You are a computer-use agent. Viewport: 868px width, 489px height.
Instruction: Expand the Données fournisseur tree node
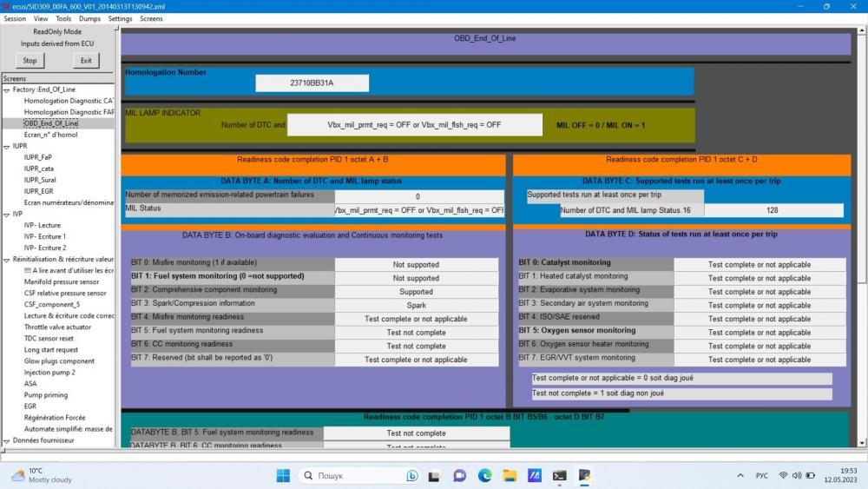tap(7, 441)
